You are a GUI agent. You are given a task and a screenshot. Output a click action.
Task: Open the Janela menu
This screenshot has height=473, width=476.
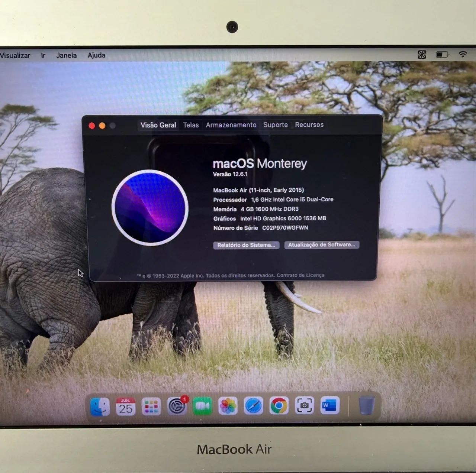pyautogui.click(x=67, y=55)
